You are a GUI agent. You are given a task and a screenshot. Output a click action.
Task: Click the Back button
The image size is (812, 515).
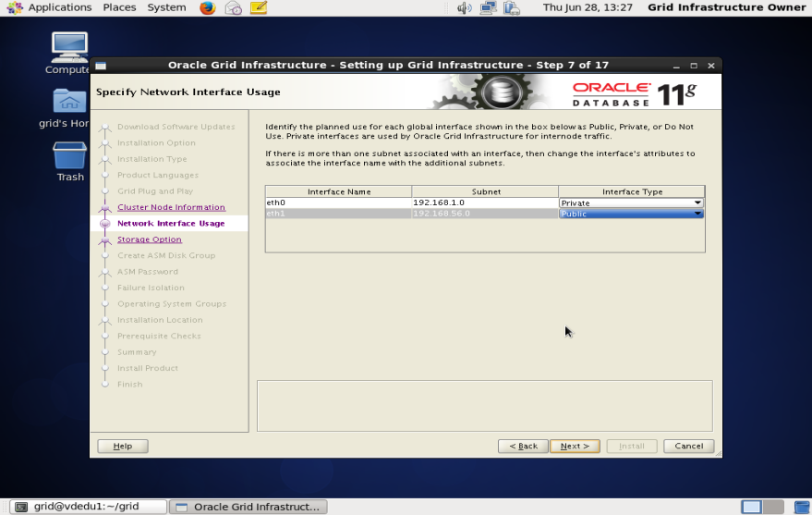coord(523,446)
